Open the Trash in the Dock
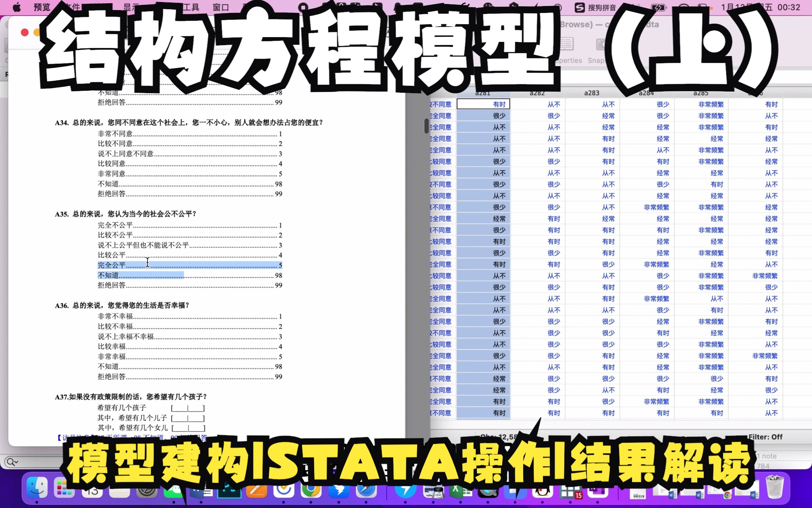Image resolution: width=812 pixels, height=508 pixels. (774, 487)
